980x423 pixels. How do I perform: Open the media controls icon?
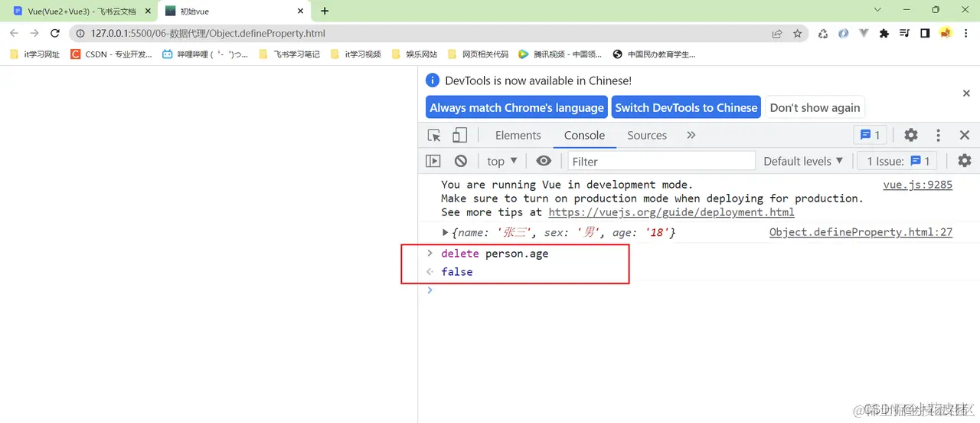coord(905,34)
